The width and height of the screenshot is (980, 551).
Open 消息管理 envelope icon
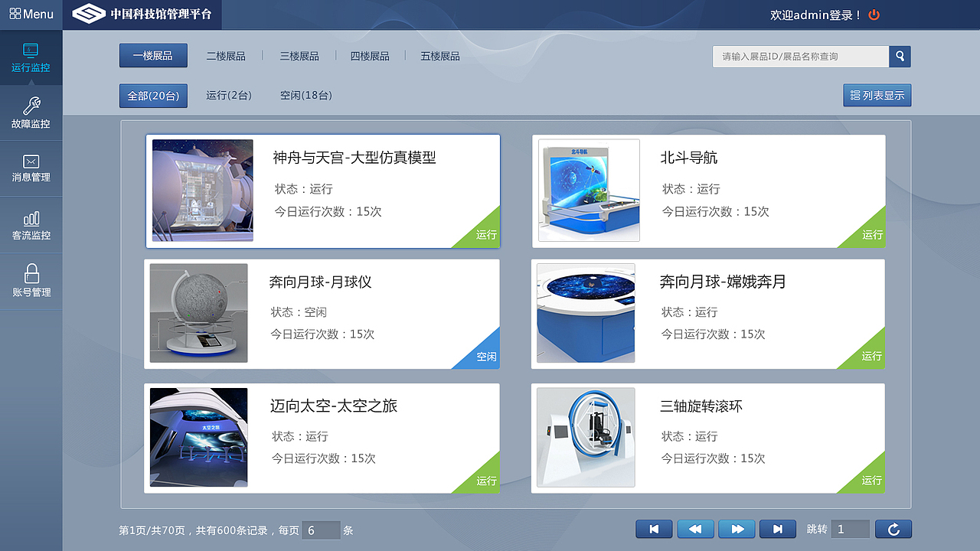point(31,161)
